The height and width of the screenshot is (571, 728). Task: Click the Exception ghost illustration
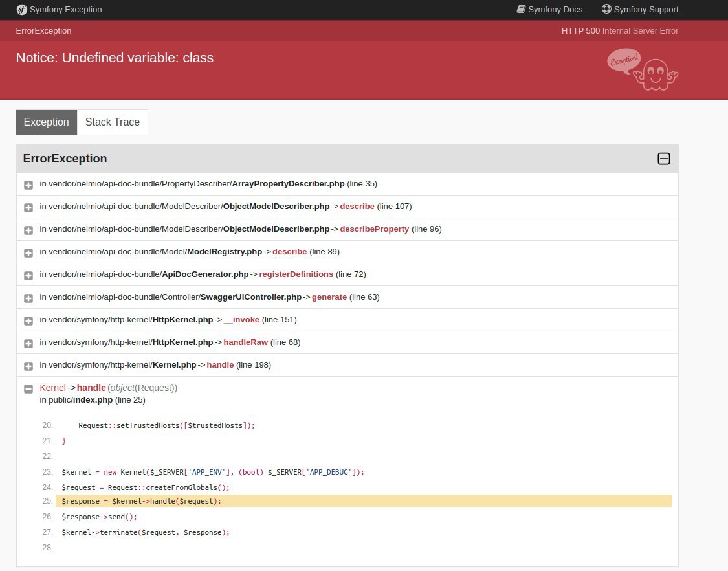pyautogui.click(x=643, y=69)
